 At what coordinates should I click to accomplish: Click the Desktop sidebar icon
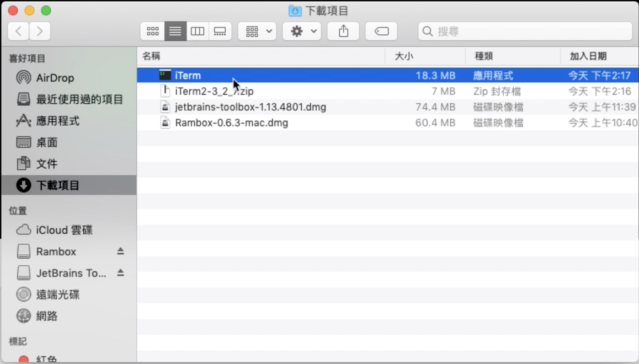pyautogui.click(x=24, y=142)
